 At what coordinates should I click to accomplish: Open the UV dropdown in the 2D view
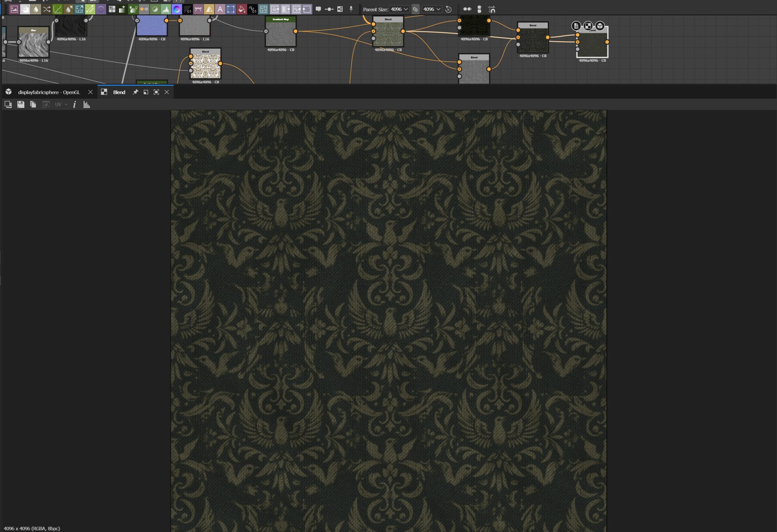[61, 104]
